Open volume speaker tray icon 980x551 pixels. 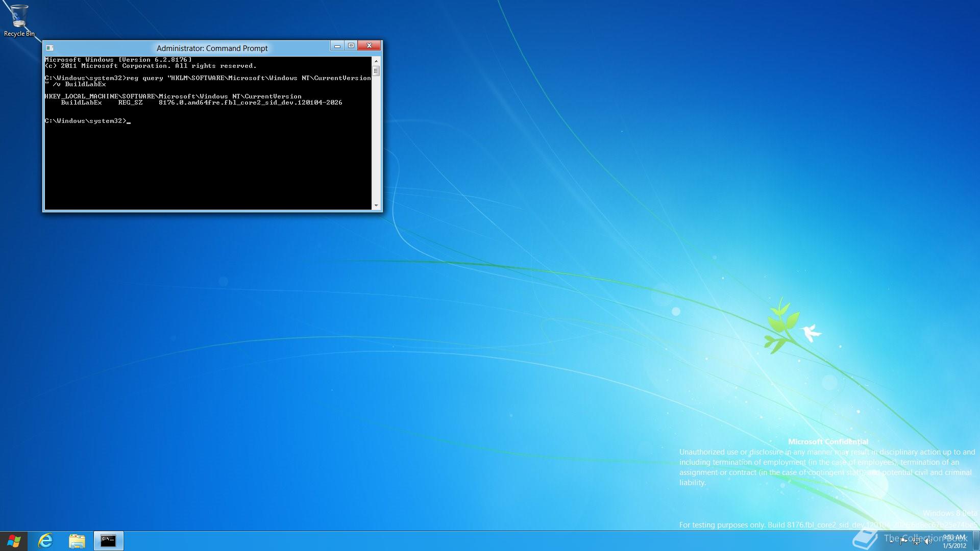928,541
